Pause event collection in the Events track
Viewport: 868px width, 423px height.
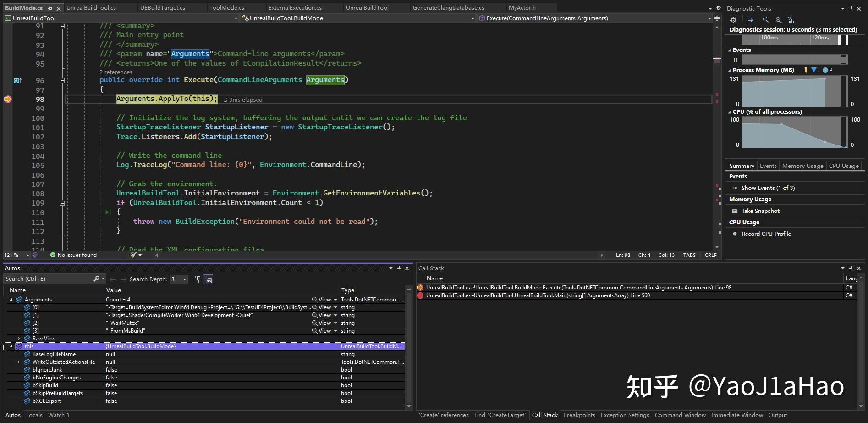coord(736,60)
